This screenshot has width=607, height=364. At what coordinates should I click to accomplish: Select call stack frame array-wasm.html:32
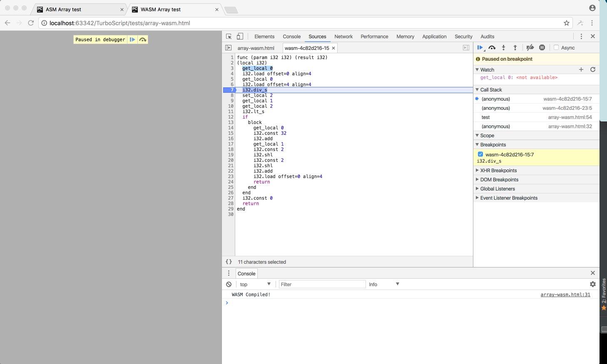(537, 126)
